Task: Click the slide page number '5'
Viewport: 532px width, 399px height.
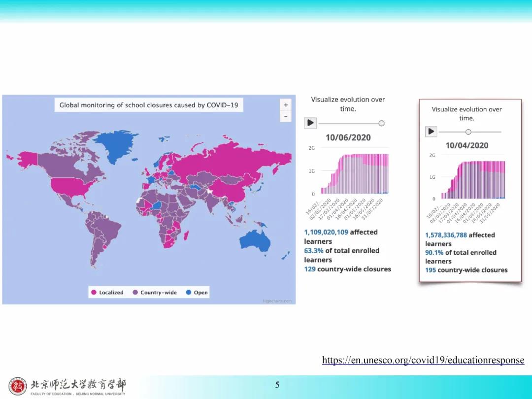Action: pos(277,385)
